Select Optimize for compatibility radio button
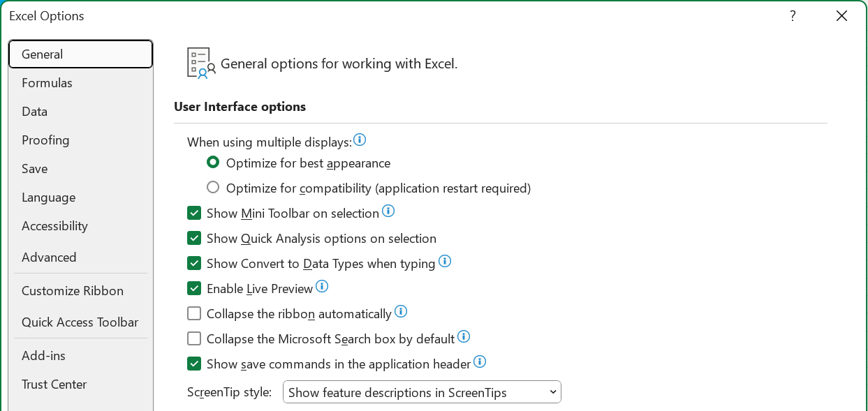The width and height of the screenshot is (868, 411). (x=213, y=188)
